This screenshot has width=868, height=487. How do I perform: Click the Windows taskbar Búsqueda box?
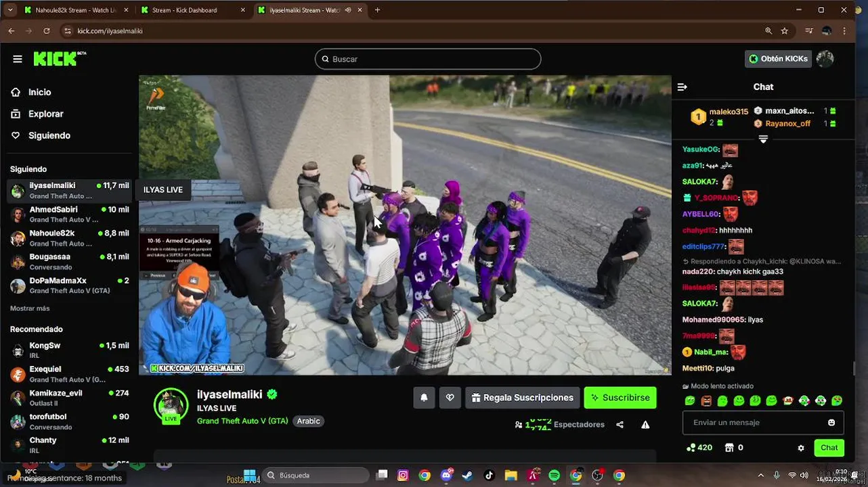coord(316,476)
